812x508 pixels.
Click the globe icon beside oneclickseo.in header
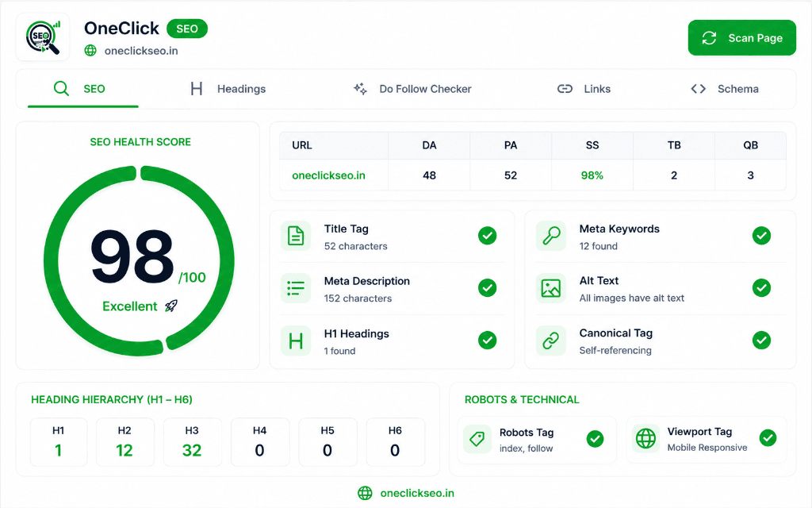pos(90,50)
